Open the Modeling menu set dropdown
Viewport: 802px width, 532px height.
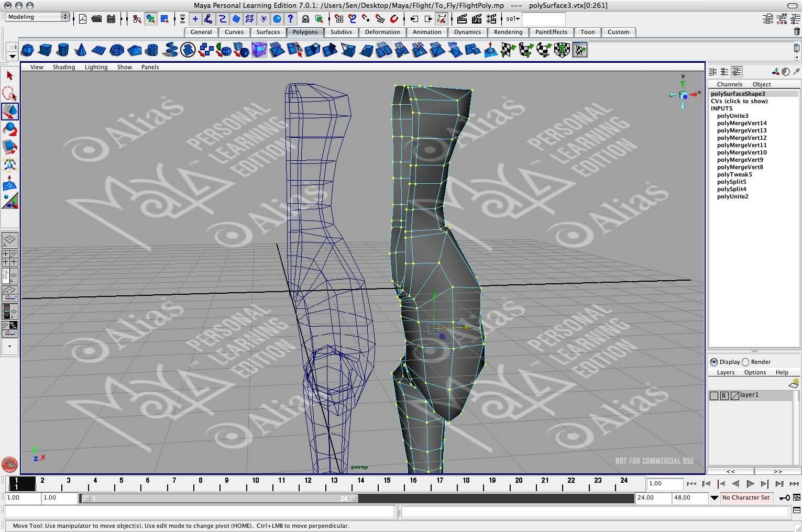(x=38, y=17)
